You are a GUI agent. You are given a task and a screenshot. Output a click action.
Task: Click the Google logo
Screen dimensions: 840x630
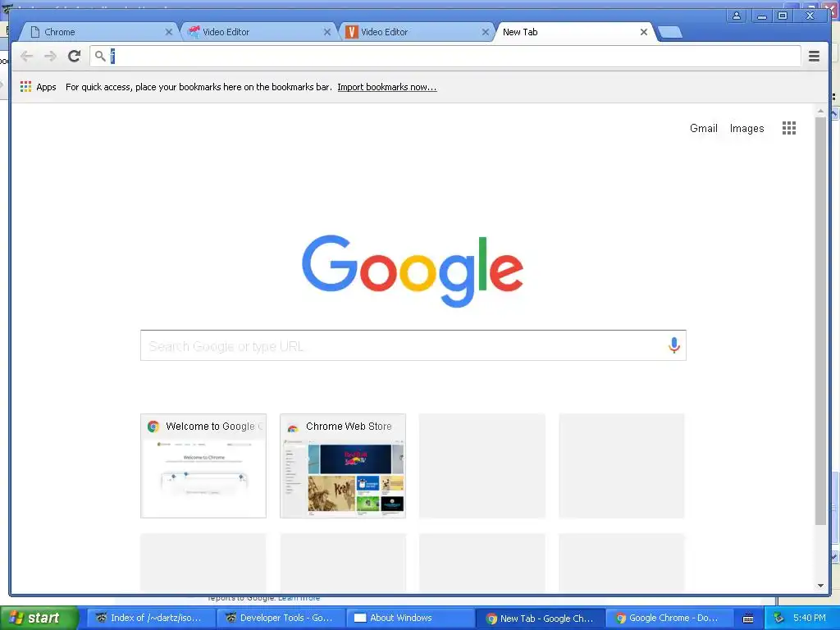pos(413,271)
